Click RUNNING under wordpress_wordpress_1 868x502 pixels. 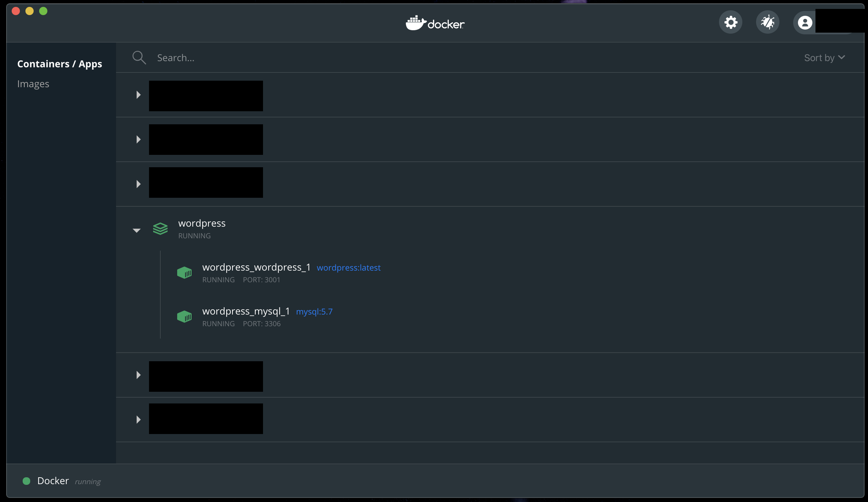218,280
